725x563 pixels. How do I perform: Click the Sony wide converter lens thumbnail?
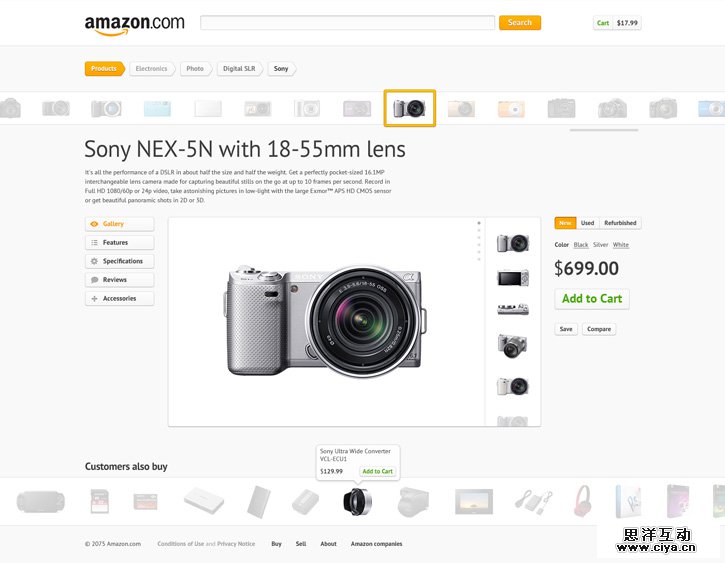click(357, 502)
